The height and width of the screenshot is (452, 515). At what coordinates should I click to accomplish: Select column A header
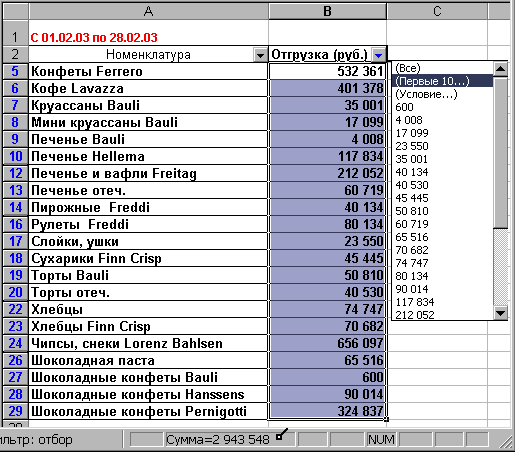tap(149, 11)
